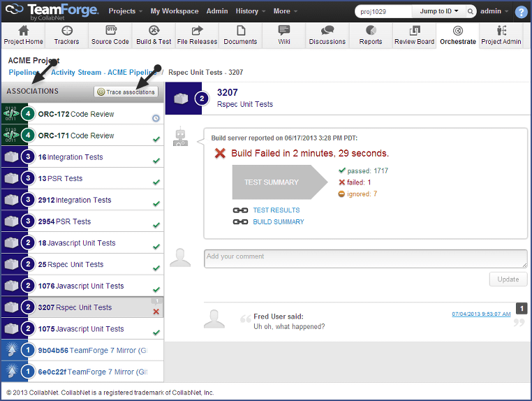The image size is (532, 401).
Task: Open the History dropdown menu
Action: click(251, 11)
